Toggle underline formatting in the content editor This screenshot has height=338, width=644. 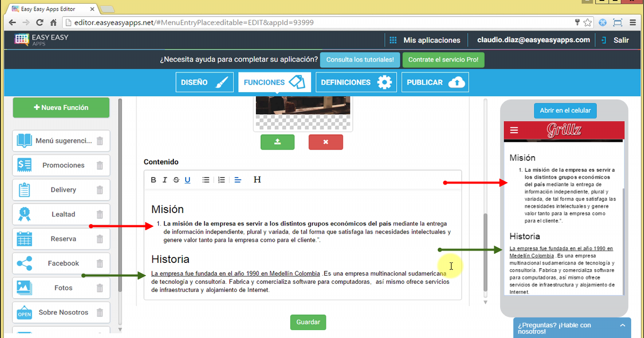[x=187, y=180]
